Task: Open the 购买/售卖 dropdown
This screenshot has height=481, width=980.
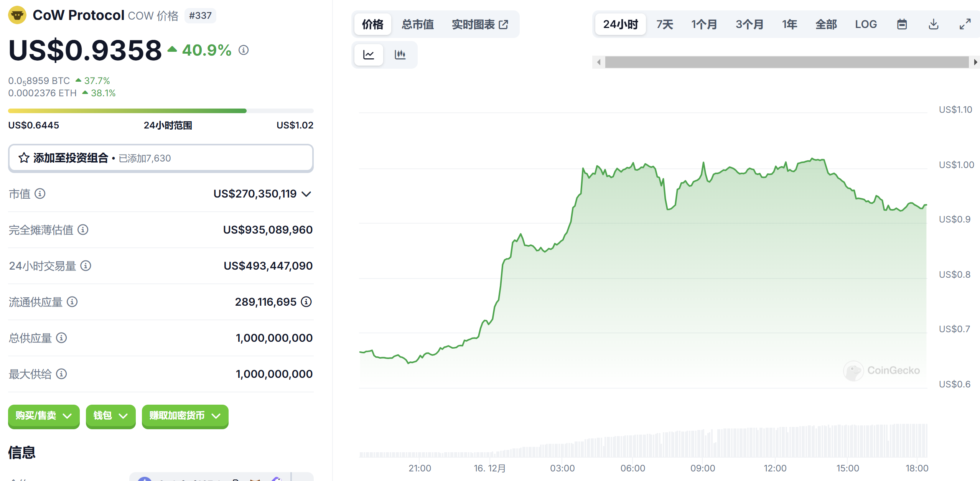Action: click(x=44, y=416)
